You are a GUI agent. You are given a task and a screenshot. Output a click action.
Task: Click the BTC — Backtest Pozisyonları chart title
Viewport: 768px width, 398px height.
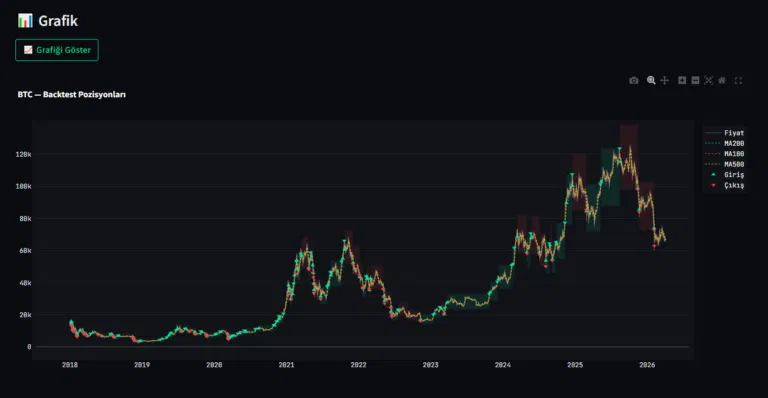pyautogui.click(x=72, y=94)
